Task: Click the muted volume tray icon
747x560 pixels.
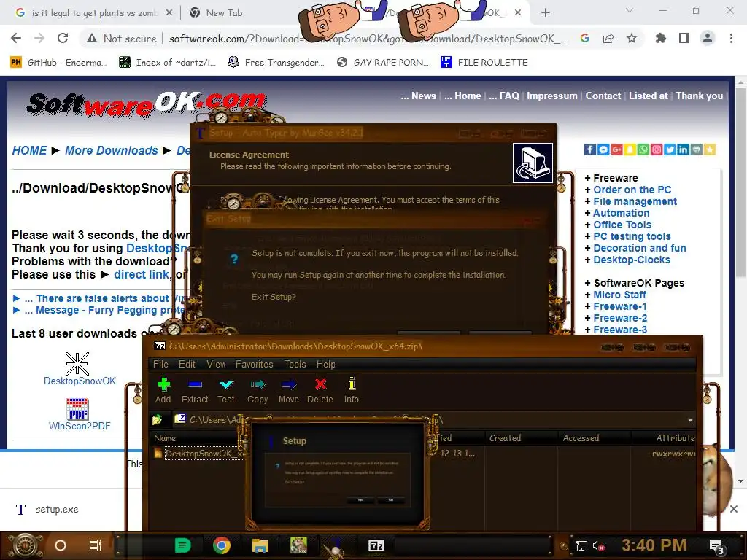Action: pyautogui.click(x=598, y=545)
